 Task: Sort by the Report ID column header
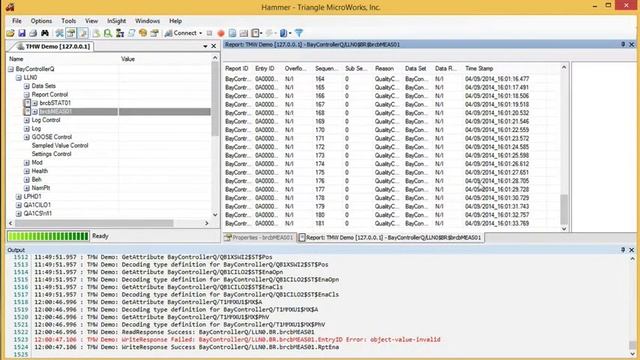[x=237, y=69]
